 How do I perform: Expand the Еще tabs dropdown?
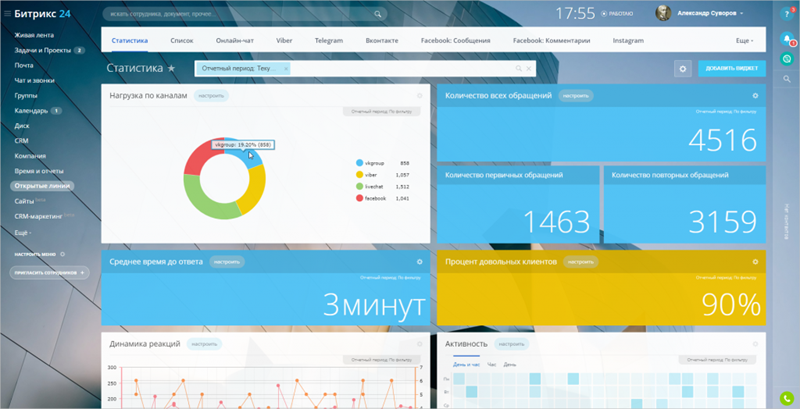[744, 41]
